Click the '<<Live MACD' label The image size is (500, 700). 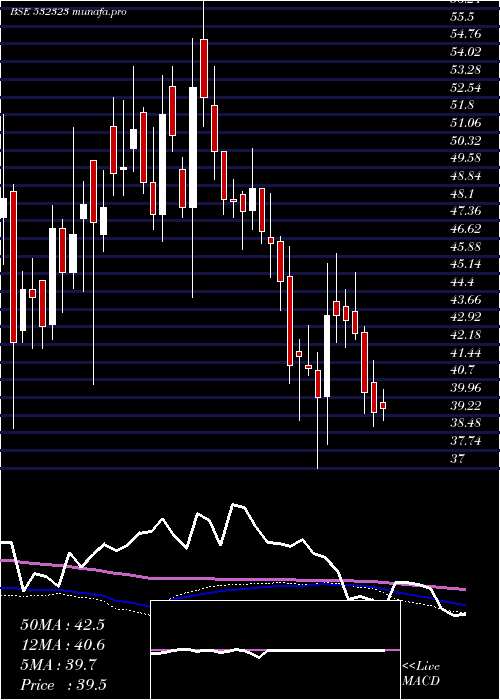click(421, 674)
